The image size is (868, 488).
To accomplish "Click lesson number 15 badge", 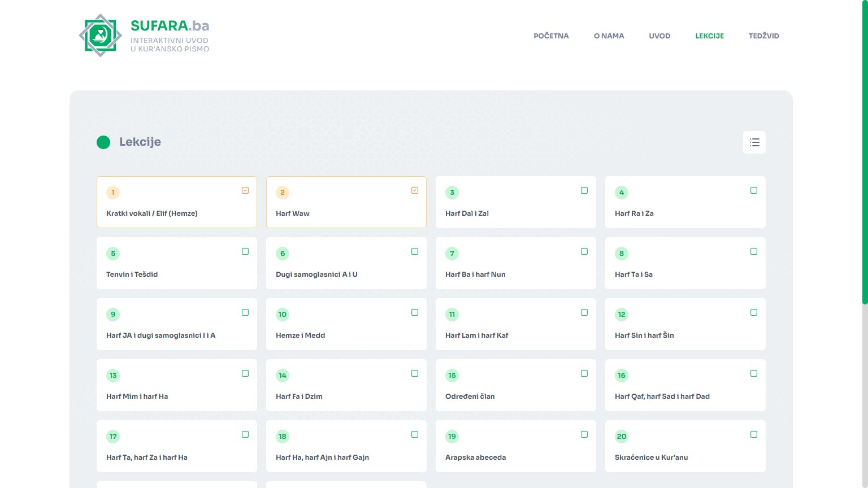I will click(x=452, y=376).
